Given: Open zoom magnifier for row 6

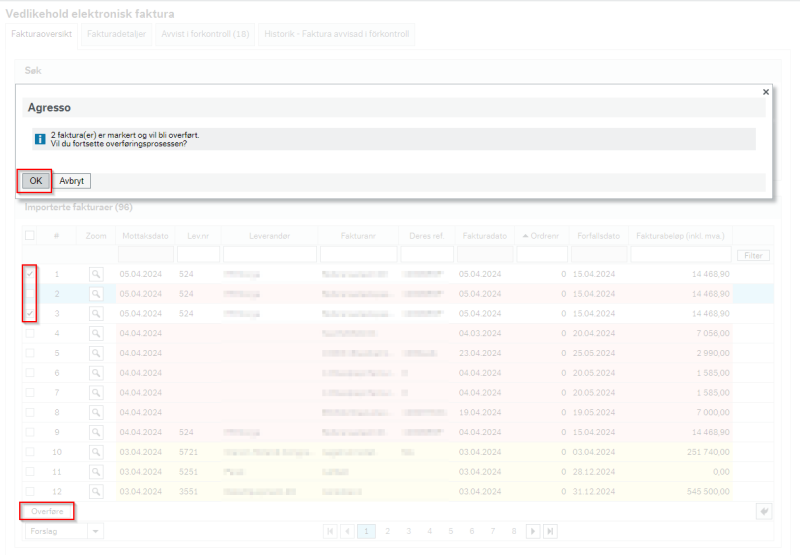Looking at the screenshot, I should [x=96, y=373].
